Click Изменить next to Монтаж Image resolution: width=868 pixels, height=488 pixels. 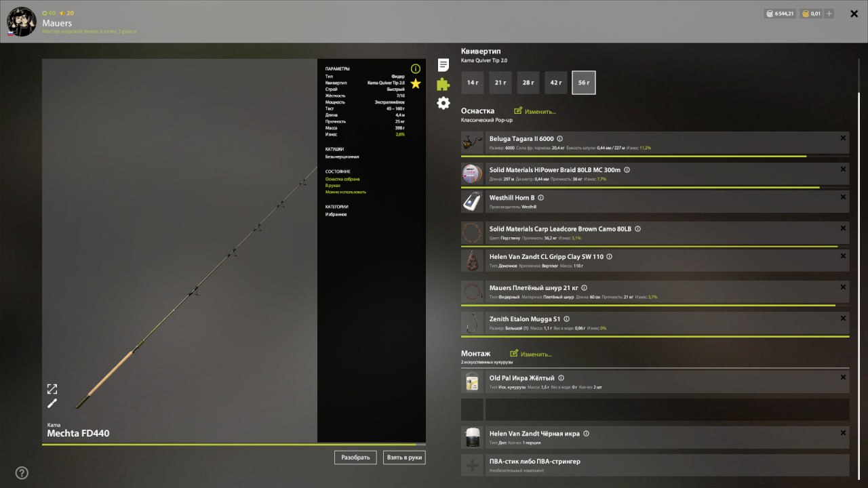pyautogui.click(x=531, y=354)
